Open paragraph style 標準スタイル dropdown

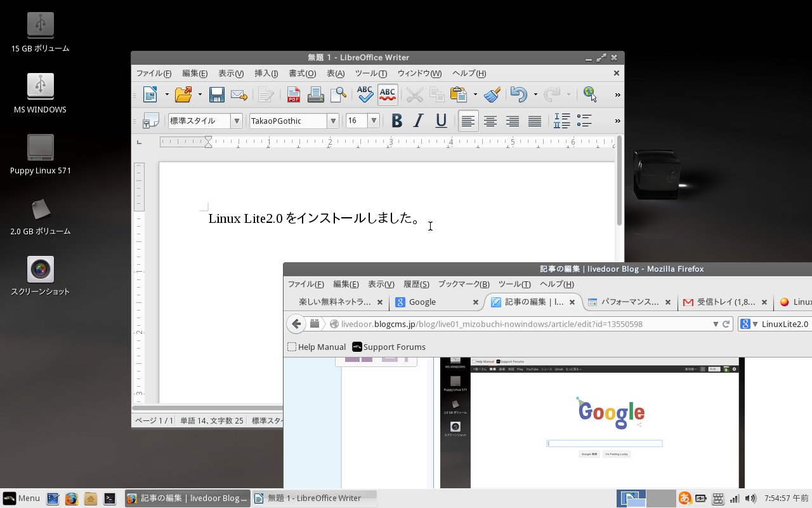[x=237, y=121]
